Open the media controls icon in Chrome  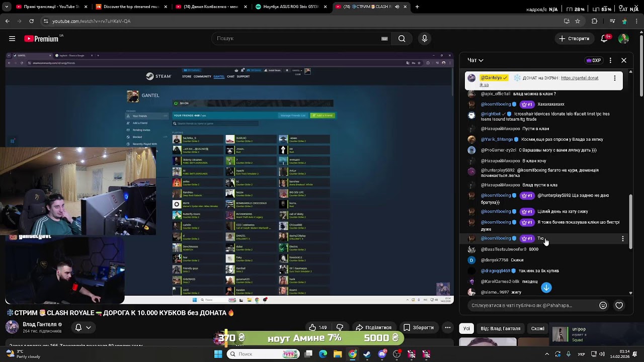click(x=612, y=21)
